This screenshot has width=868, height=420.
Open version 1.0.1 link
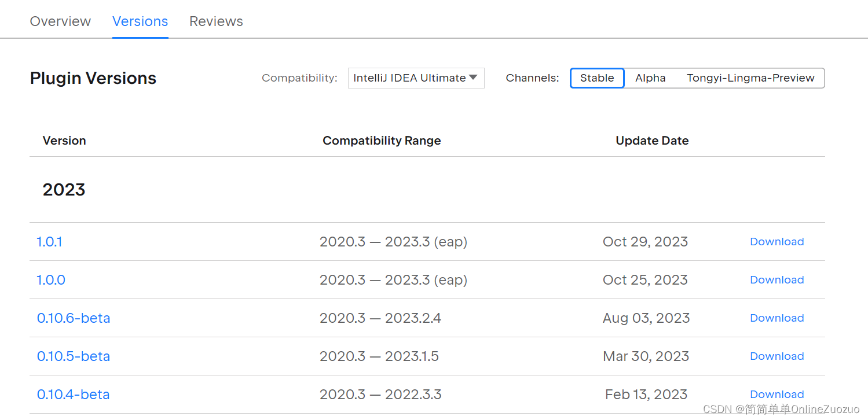(50, 242)
